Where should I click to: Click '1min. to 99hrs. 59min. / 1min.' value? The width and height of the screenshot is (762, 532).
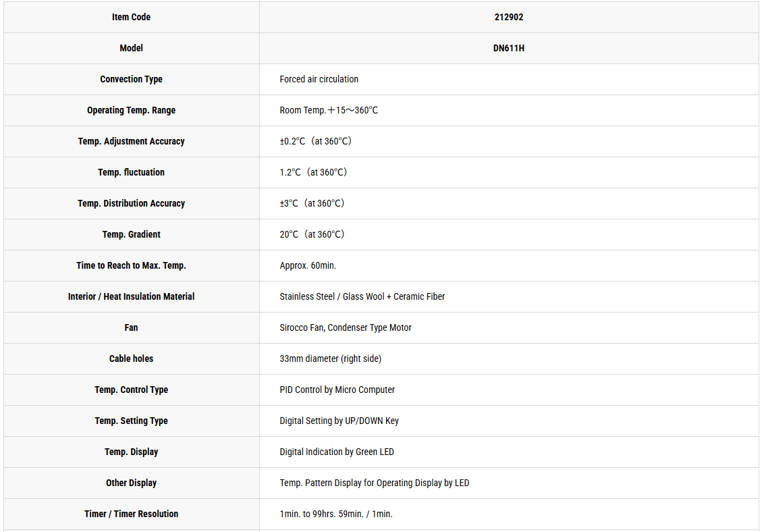pyautogui.click(x=336, y=514)
